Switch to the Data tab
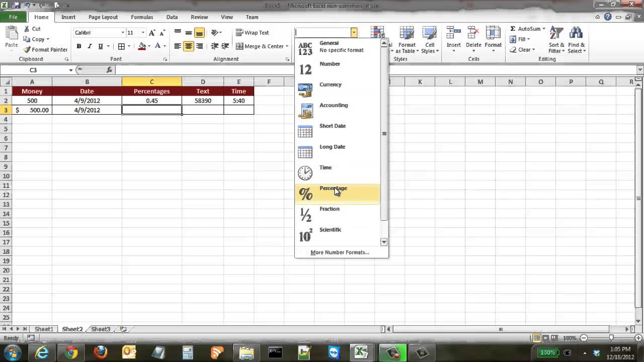The image size is (644, 362). pyautogui.click(x=172, y=17)
